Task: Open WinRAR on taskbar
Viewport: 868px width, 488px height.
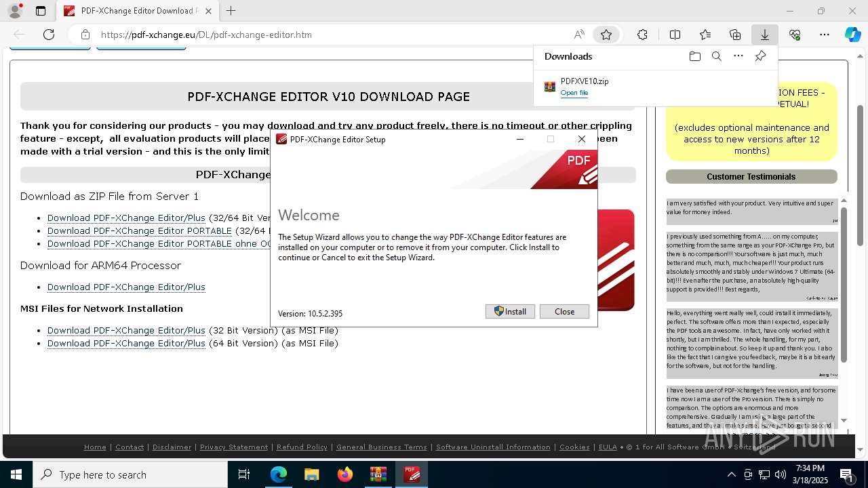Action: (378, 474)
